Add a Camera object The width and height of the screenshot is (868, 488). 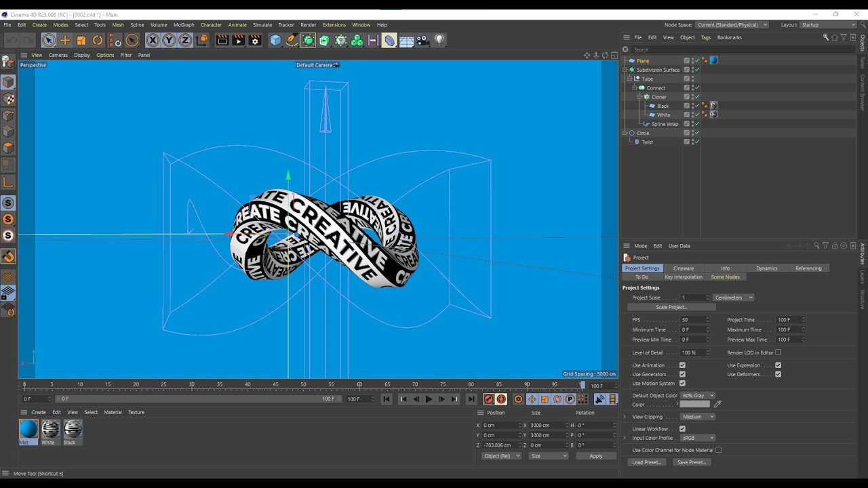pyautogui.click(x=422, y=41)
